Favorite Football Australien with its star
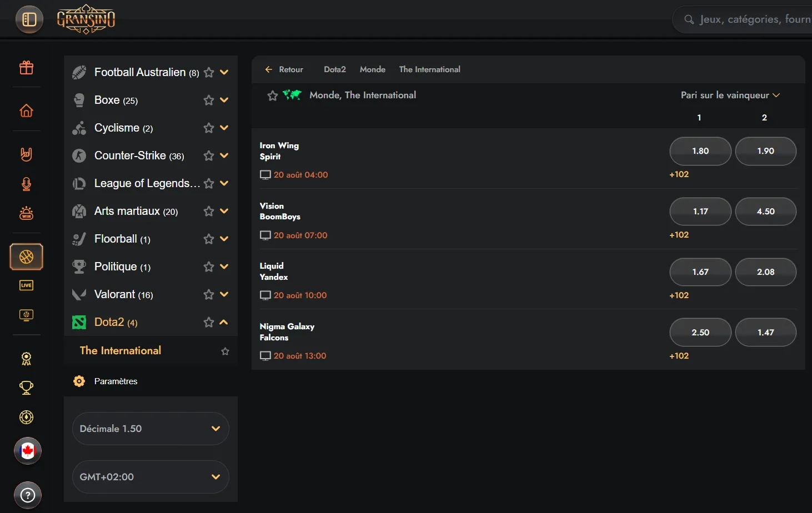Viewport: 812px width, 513px height. point(209,72)
